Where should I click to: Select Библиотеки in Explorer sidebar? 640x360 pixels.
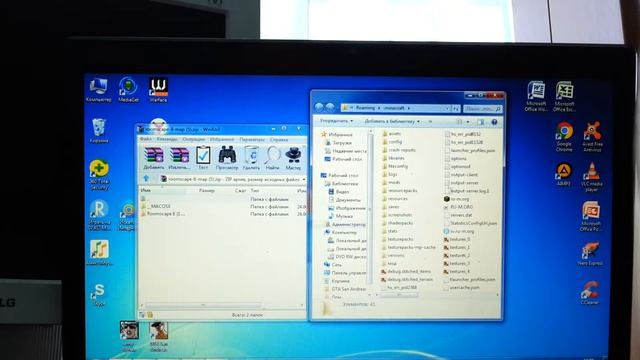tap(341, 184)
